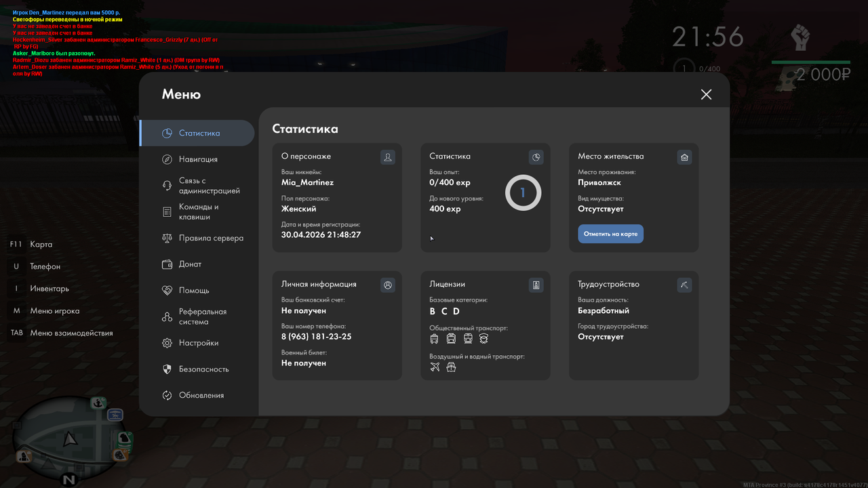
Task: Click the gear icon beside Настройки
Action: pyautogui.click(x=167, y=343)
